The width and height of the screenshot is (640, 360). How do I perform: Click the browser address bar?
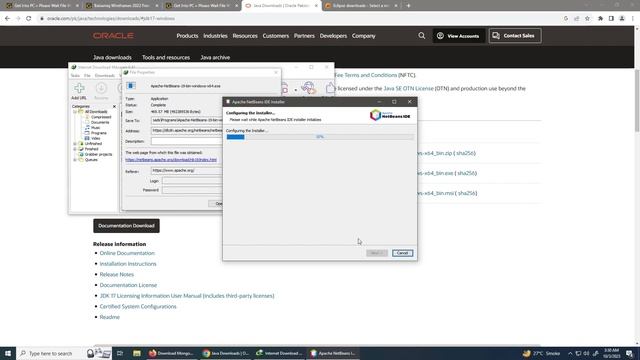[302, 18]
